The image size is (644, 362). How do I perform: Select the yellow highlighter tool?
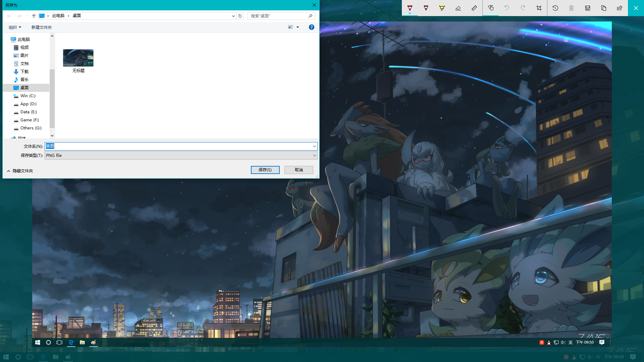click(x=442, y=8)
